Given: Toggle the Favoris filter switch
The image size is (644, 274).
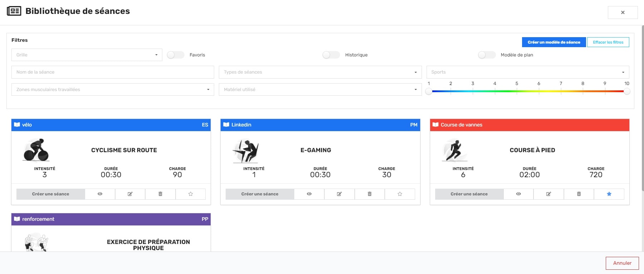Looking at the screenshot, I should point(176,55).
